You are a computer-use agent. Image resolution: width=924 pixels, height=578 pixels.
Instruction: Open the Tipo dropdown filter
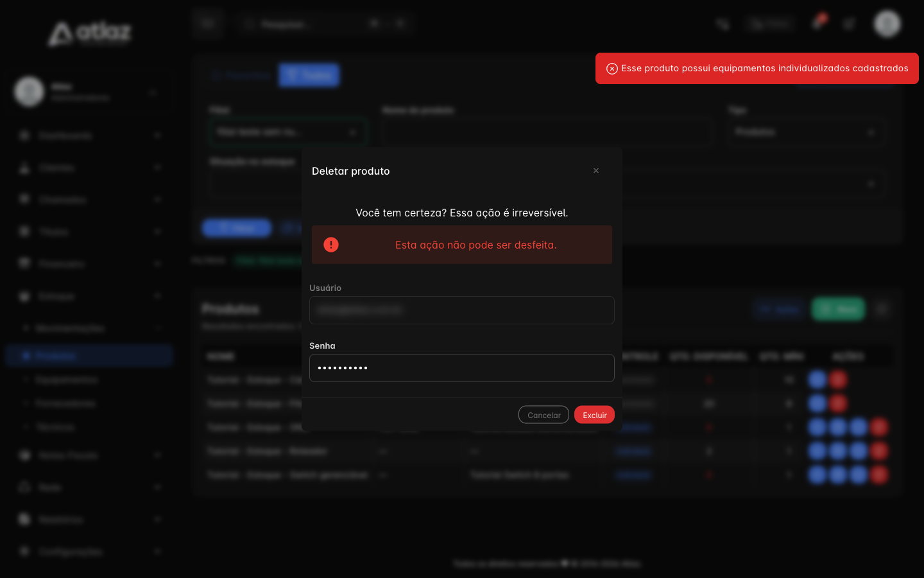tap(807, 132)
